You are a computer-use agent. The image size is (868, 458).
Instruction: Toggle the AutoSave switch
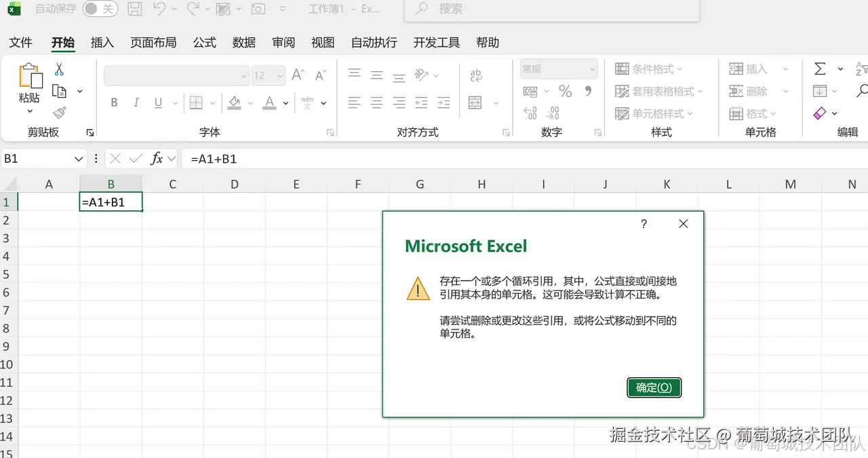tap(100, 9)
